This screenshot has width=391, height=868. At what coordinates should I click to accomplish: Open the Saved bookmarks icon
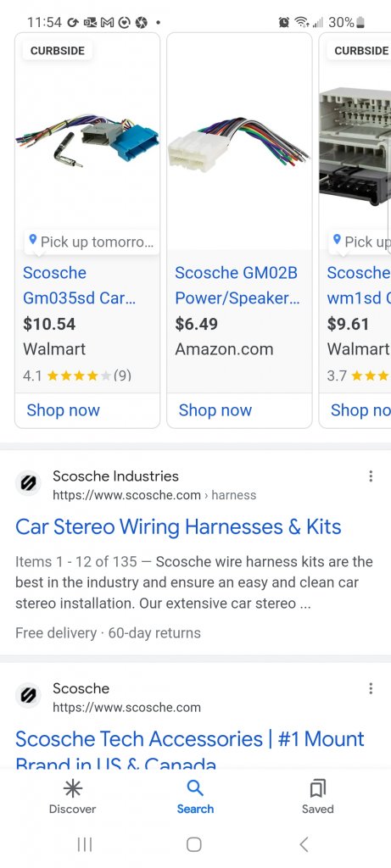318,788
